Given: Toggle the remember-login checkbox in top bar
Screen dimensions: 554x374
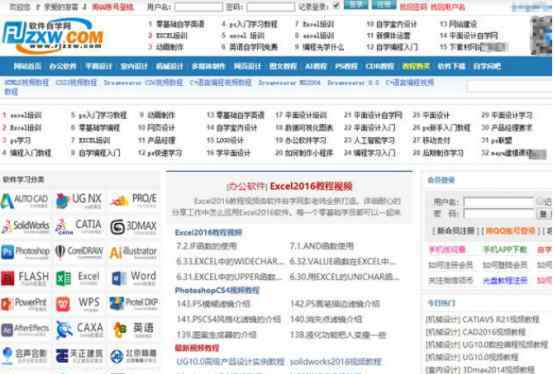Looking at the screenshot, I should [336, 6].
